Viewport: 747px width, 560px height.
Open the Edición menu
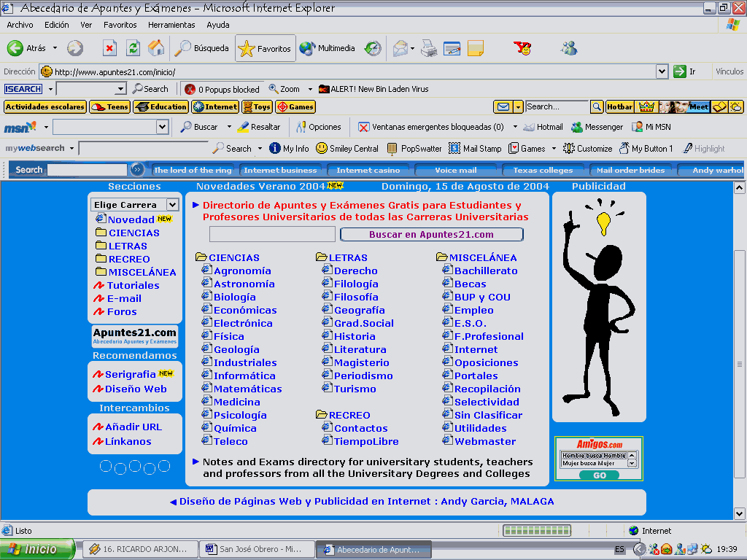[x=56, y=25]
